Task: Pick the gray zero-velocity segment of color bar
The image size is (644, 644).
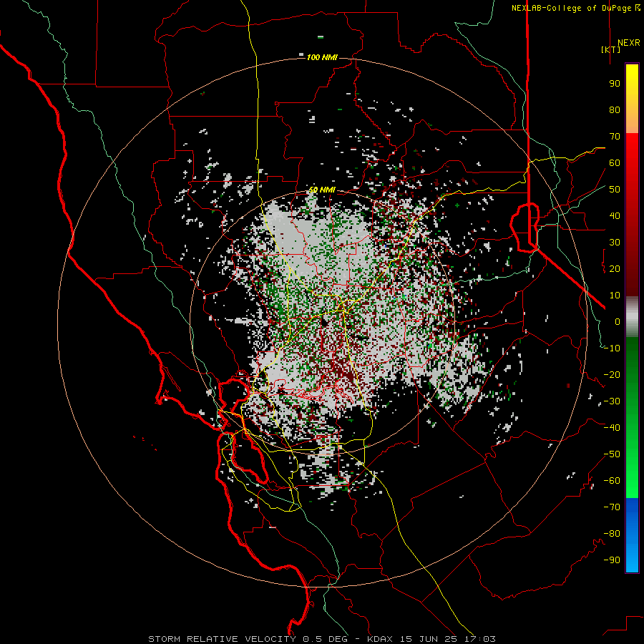Action: [x=632, y=317]
